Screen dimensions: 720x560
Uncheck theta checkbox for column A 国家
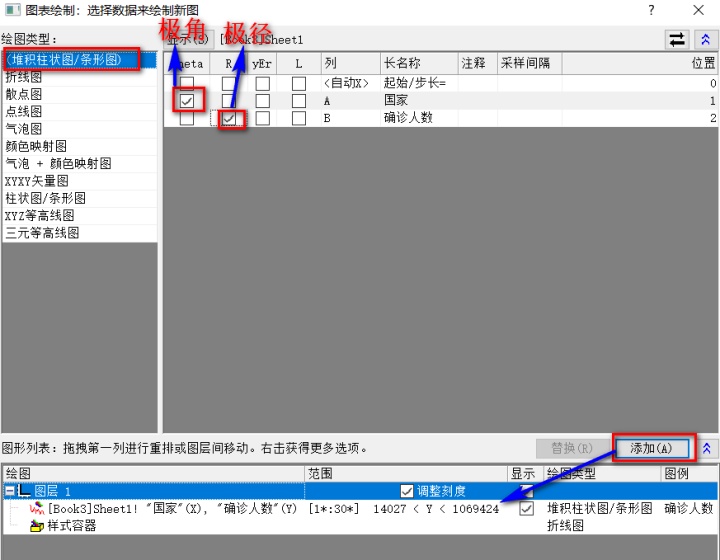coord(187,101)
